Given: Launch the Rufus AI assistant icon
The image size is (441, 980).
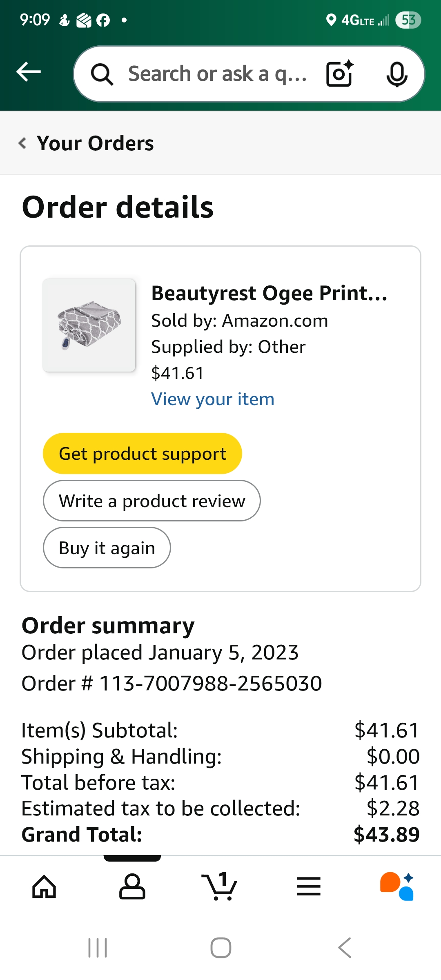Looking at the screenshot, I should (397, 886).
